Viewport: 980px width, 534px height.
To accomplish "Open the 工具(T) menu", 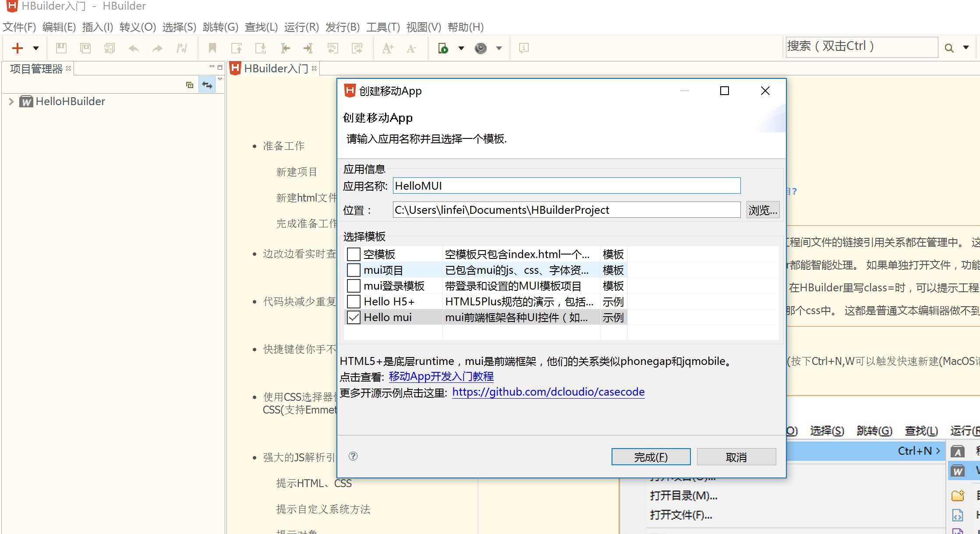I will (x=383, y=27).
